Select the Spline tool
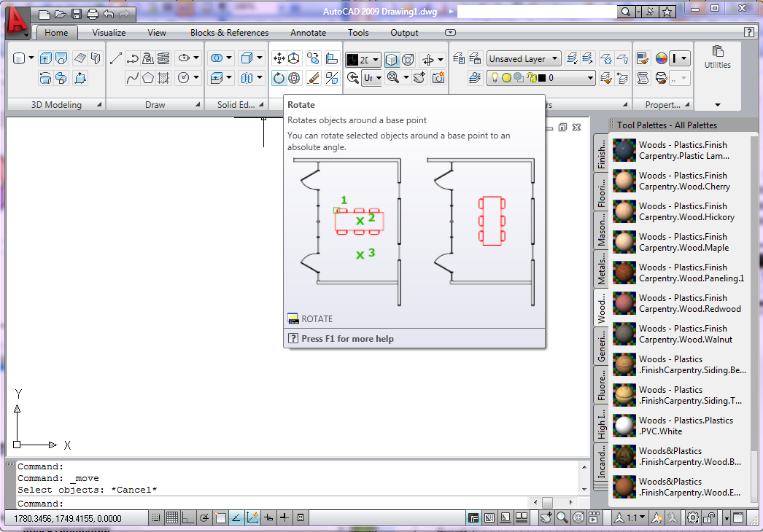This screenshot has width=763, height=532. coord(132,78)
